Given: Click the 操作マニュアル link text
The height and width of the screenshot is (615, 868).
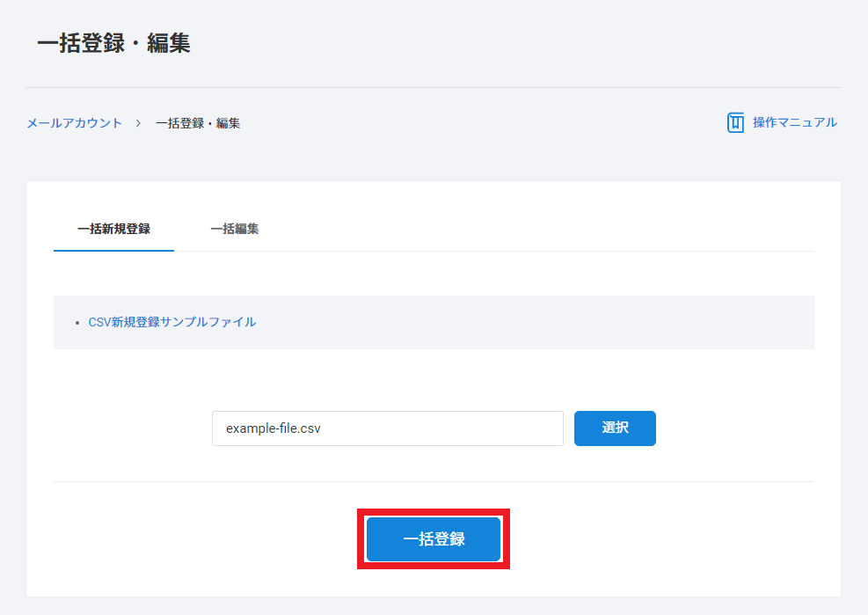Looking at the screenshot, I should point(794,122).
